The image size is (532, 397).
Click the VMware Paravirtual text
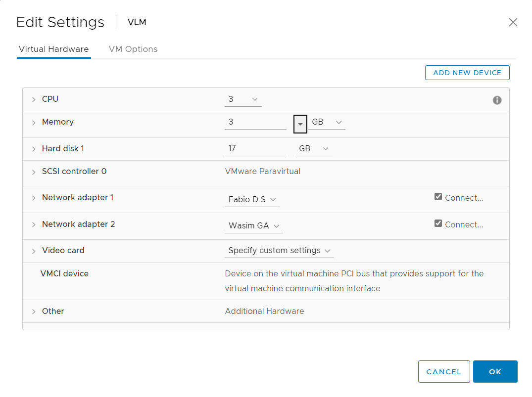(263, 171)
